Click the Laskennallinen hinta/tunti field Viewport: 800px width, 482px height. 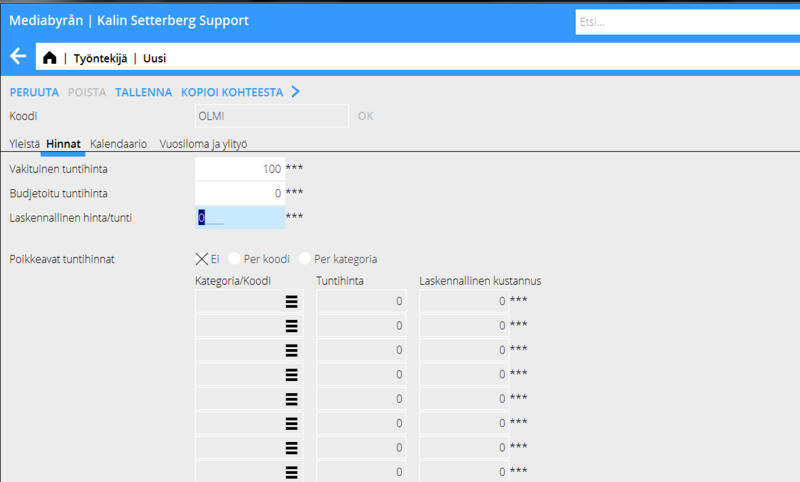pos(240,218)
